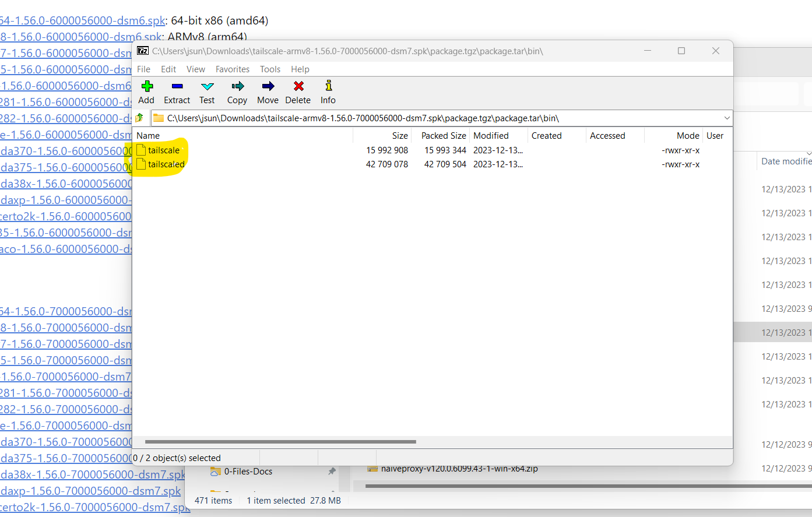Image resolution: width=812 pixels, height=517 pixels.
Task: Select the tailscale file name
Action: point(164,150)
